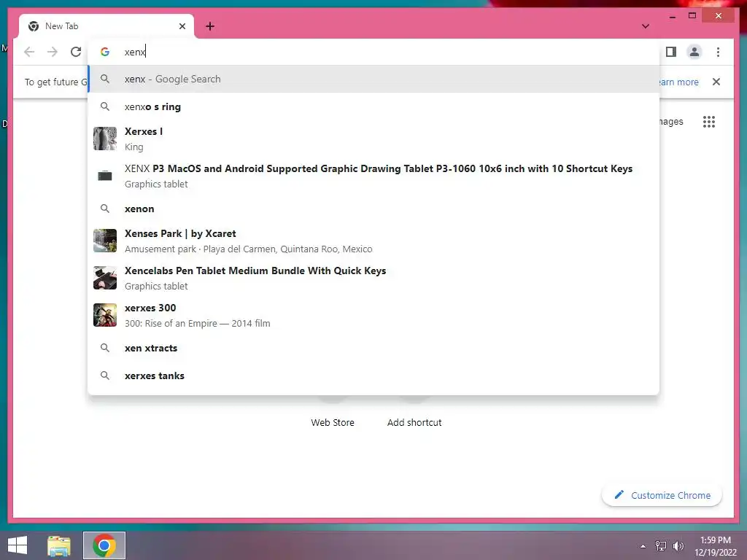Toggle the side panel icon
Viewport: 747px width, 560px height.
(x=671, y=52)
